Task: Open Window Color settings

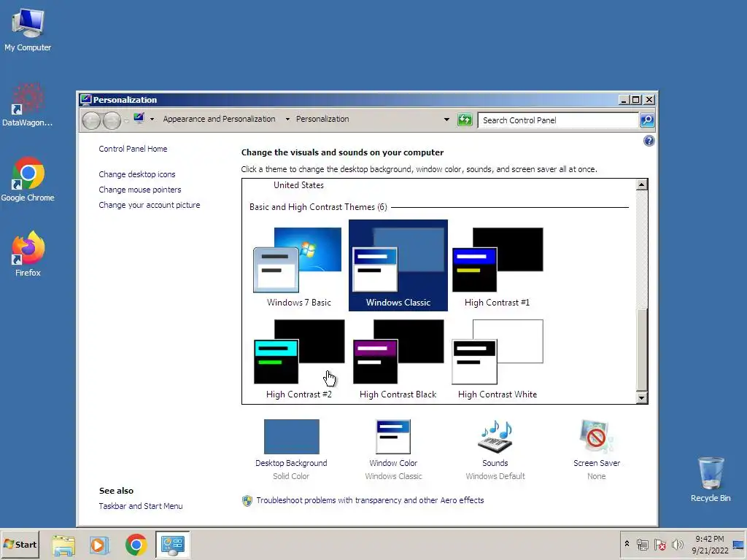Action: pyautogui.click(x=393, y=449)
